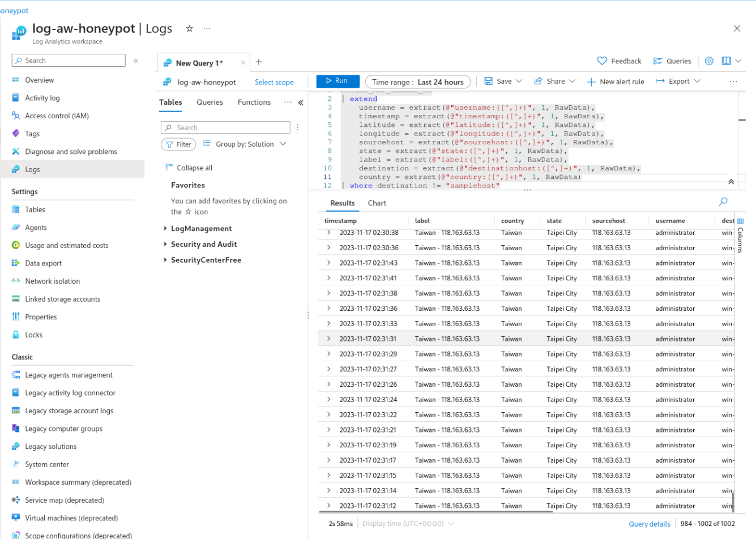Open the Display time UTC dropdown
The image size is (756, 539).
pyautogui.click(x=408, y=524)
